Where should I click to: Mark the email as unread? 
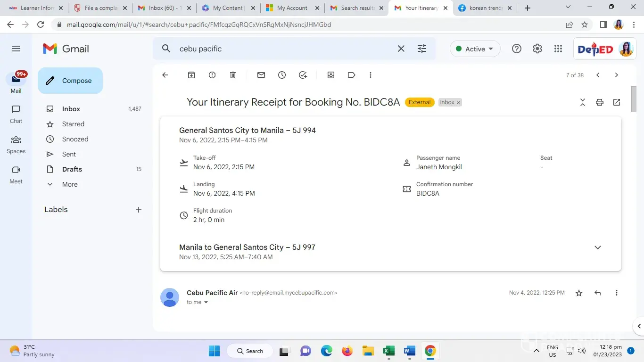[261, 75]
